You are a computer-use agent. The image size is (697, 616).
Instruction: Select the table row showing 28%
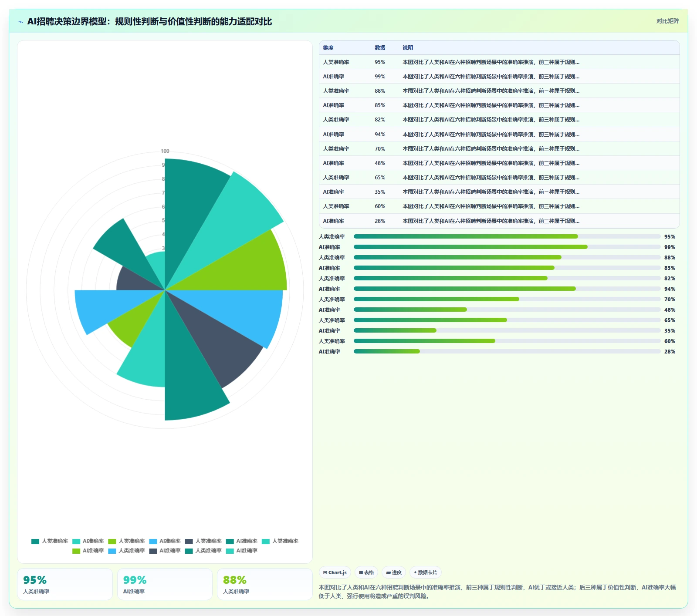(499, 221)
